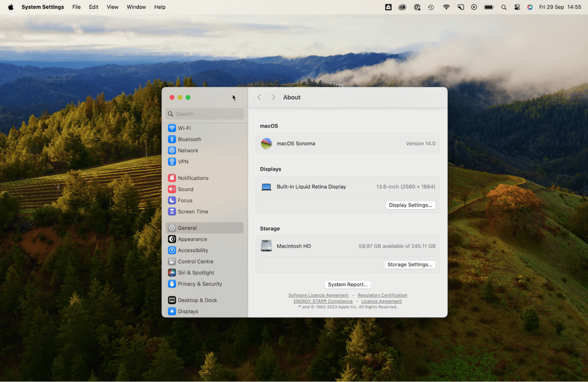This screenshot has width=588, height=382.
Task: Click Spotlight search icon in menu bar
Action: [504, 7]
